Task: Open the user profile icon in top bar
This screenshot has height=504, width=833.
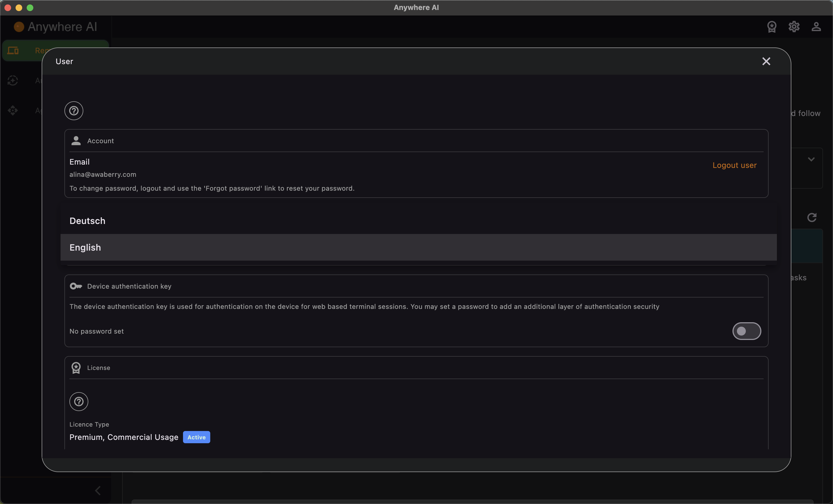Action: [816, 27]
